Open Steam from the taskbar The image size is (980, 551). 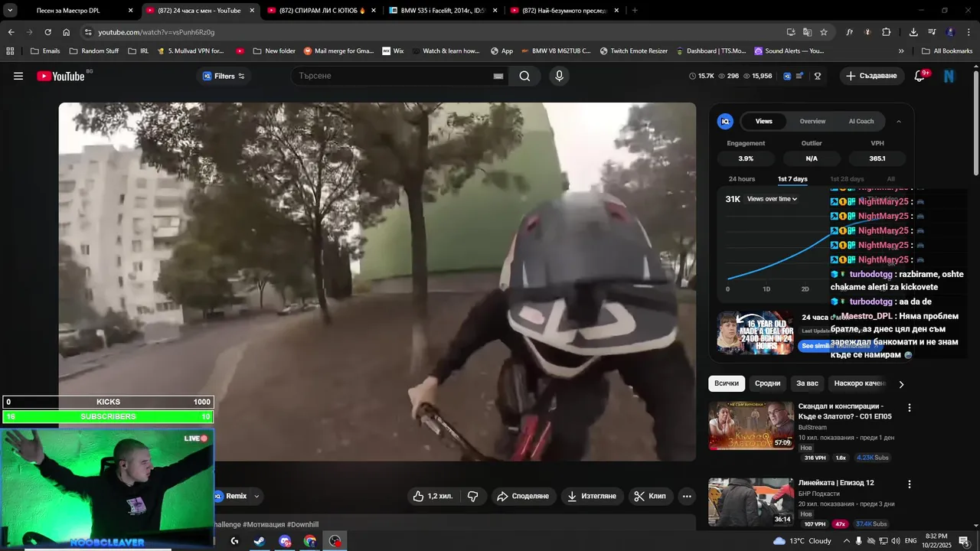pos(260,541)
